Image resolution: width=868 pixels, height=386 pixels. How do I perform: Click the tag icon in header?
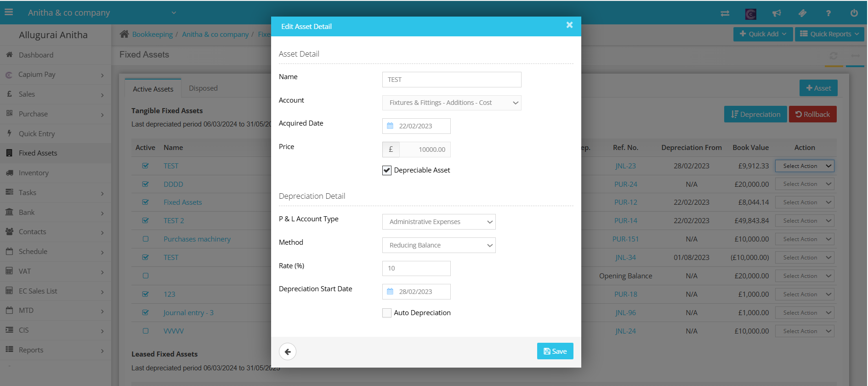[x=802, y=13]
